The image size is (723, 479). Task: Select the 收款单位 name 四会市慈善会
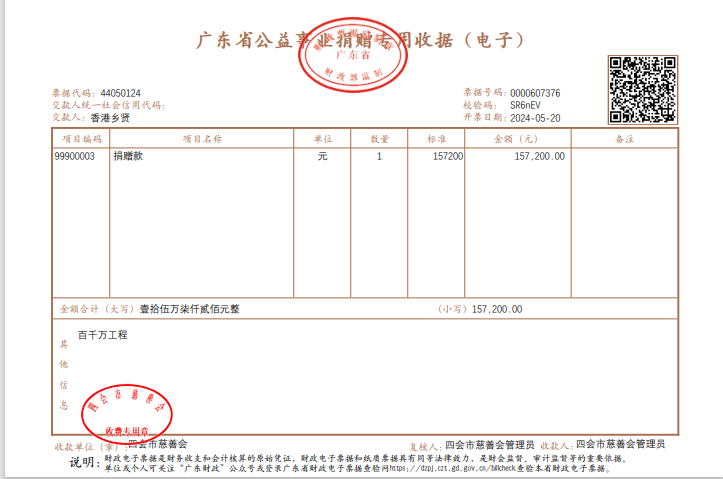click(x=158, y=444)
